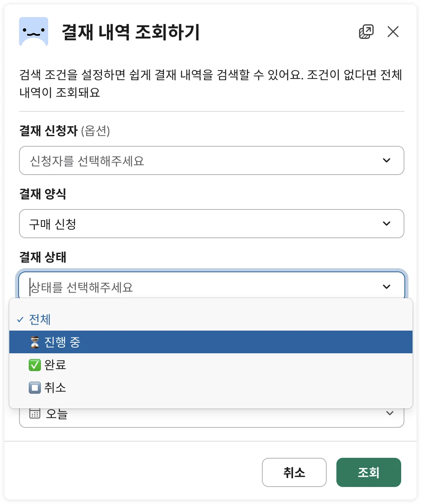Click the green check icon beside 완료

click(x=35, y=365)
